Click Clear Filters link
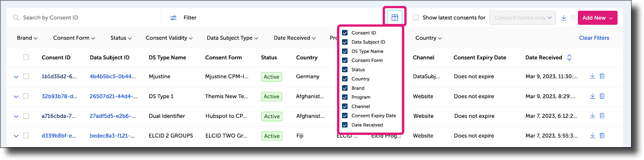The image size is (644, 160). 594,38
